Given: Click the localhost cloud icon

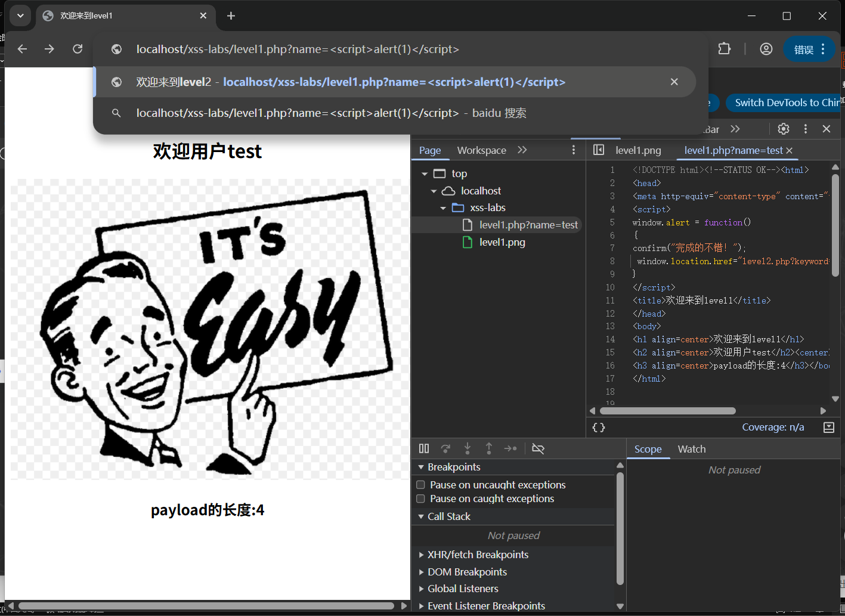Looking at the screenshot, I should [x=448, y=191].
